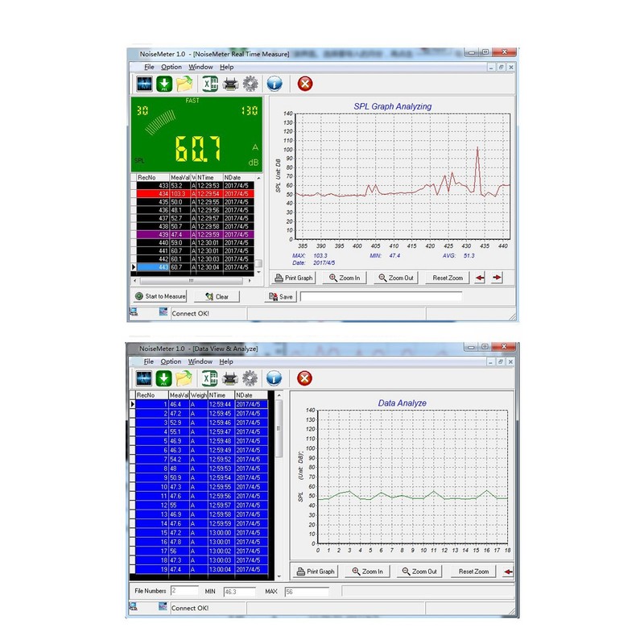Screen dimensions: 644x644
Task: Open Window menu in Real Time Measure window
Action: point(200,67)
